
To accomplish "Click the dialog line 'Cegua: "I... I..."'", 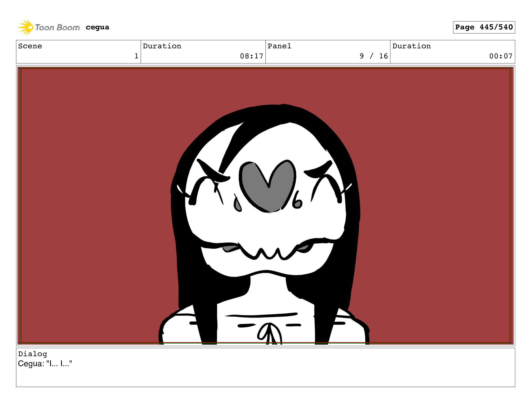I will tap(45, 364).
